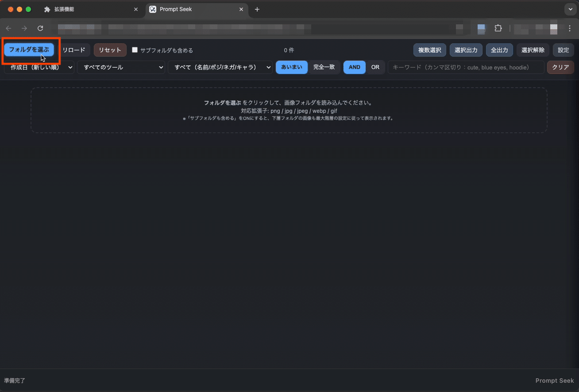Screen dimensions: 579x392
Task: Select the 完全一致 exact match toggle
Action: (324, 67)
